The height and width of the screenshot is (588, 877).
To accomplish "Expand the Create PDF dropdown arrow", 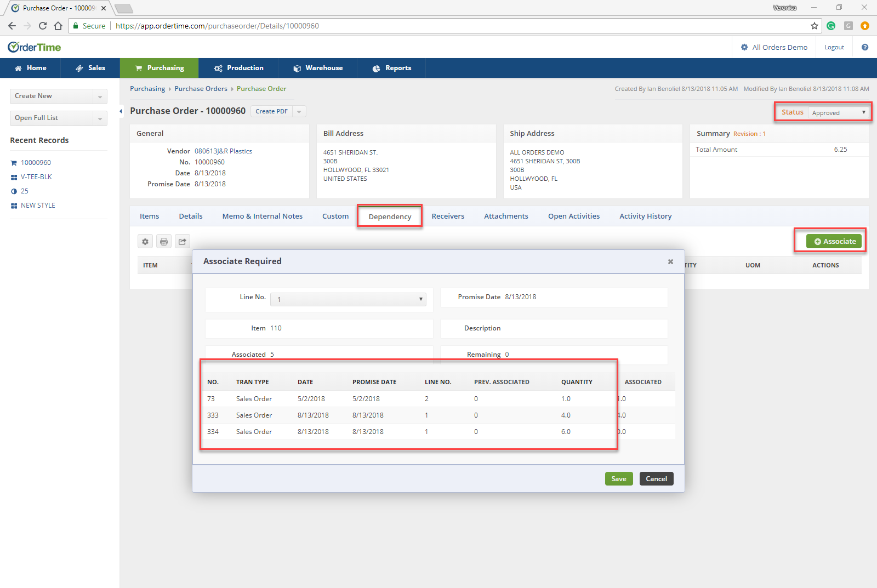I will coord(299,111).
